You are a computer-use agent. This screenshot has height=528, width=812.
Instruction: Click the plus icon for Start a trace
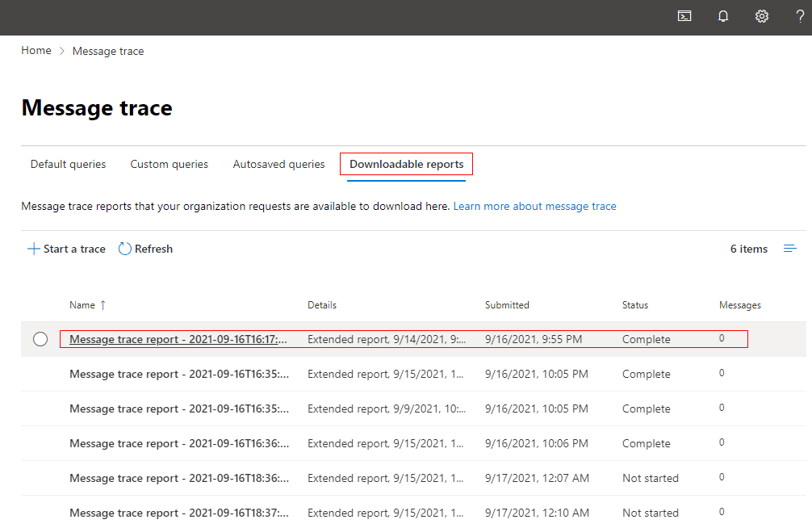[x=34, y=249]
